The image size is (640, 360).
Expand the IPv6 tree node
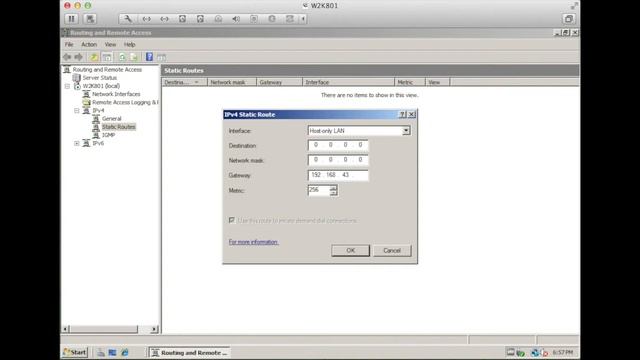pos(77,143)
